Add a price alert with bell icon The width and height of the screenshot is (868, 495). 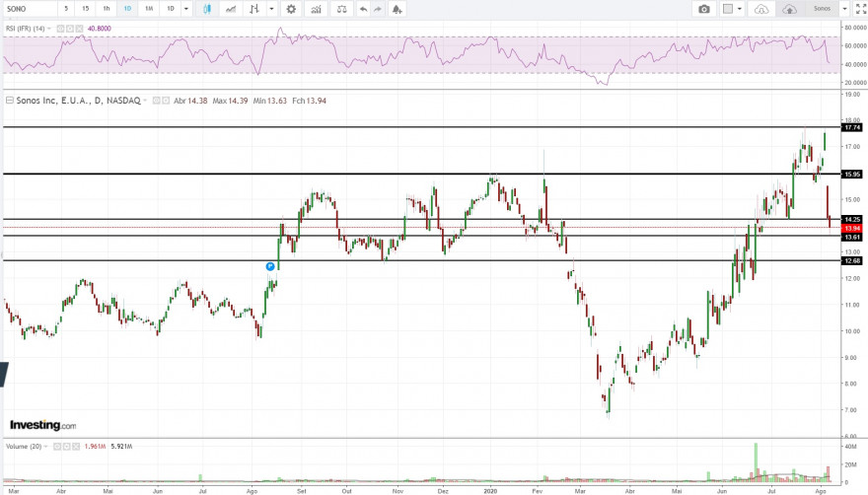(x=397, y=9)
